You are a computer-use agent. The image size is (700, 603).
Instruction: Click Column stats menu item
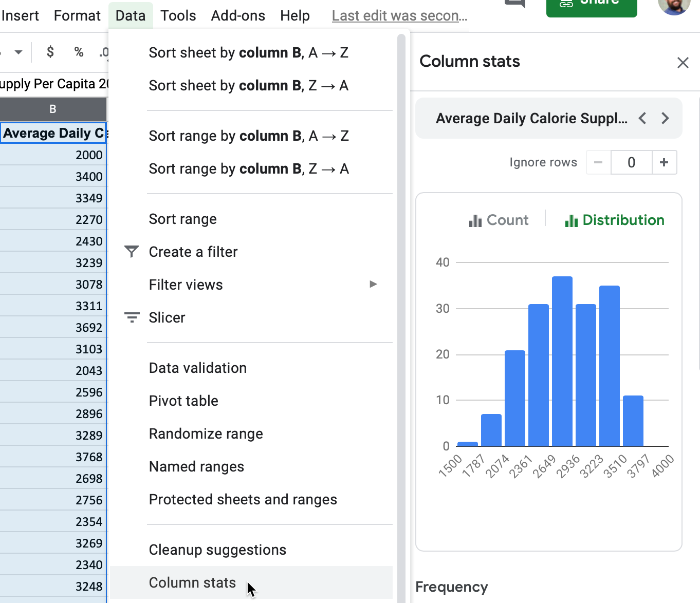click(x=251, y=583)
